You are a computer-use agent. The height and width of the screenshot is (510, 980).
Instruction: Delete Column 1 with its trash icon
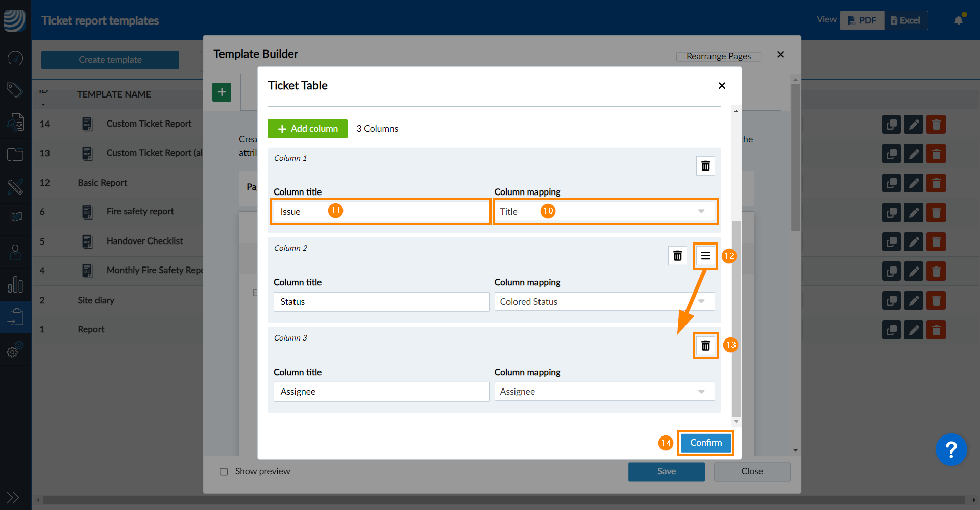(705, 166)
